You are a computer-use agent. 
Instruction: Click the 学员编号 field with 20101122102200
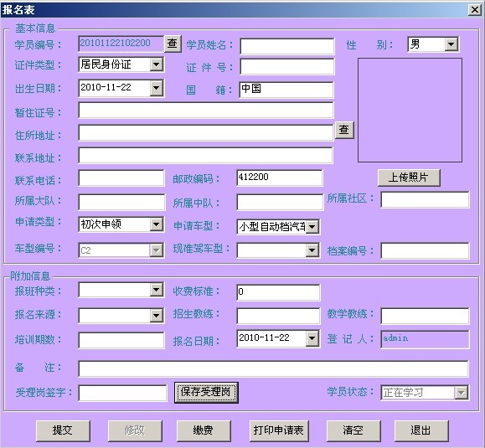[x=121, y=44]
